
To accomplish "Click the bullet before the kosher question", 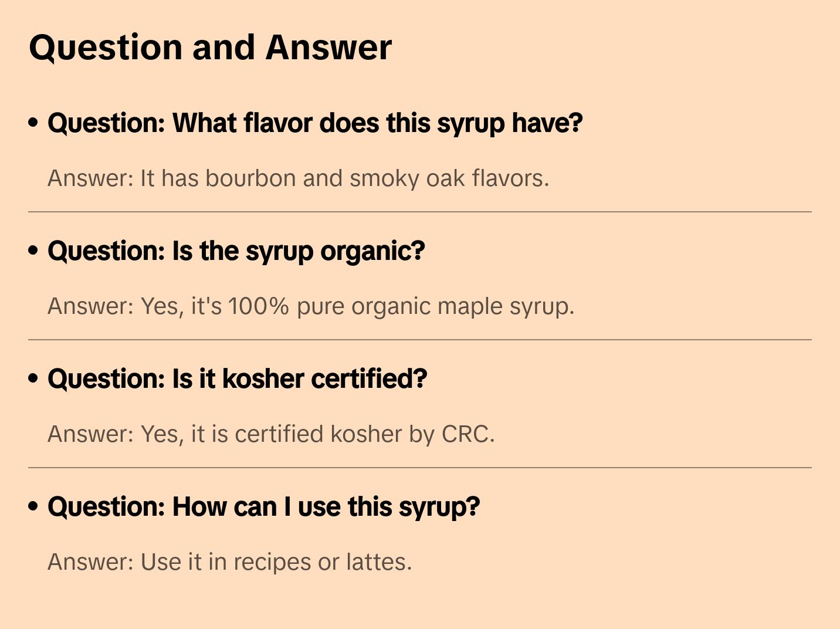I will (x=33, y=378).
